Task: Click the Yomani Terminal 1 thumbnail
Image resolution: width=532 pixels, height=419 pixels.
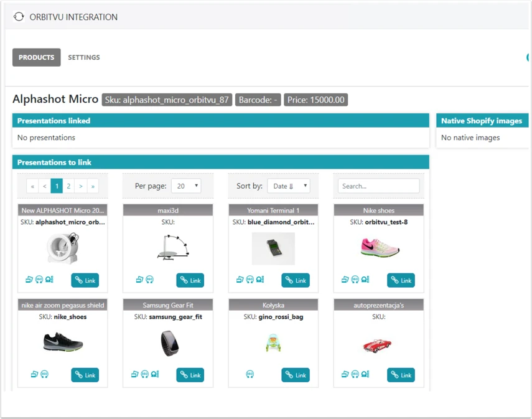Action: [x=273, y=248]
